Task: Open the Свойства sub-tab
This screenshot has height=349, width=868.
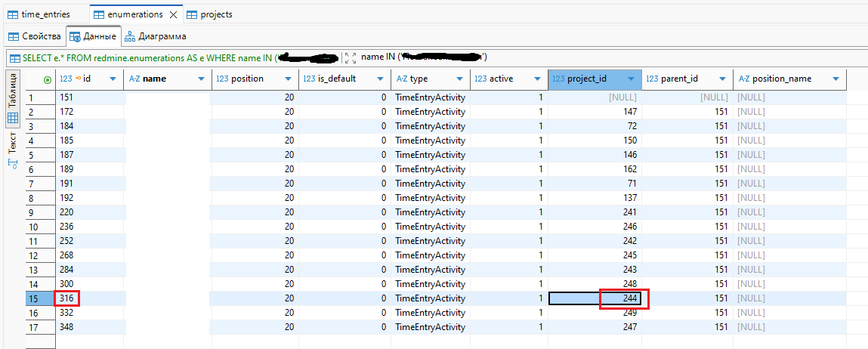Action: coord(35,36)
